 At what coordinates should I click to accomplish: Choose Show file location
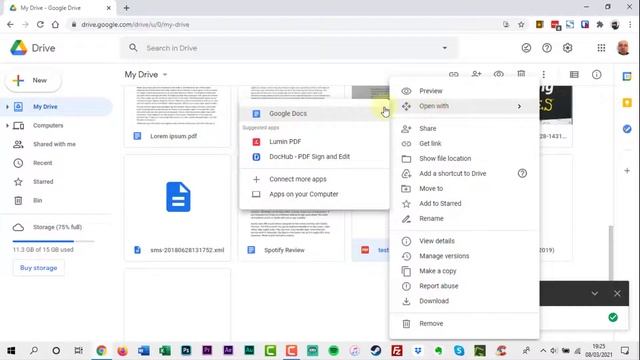point(464,158)
